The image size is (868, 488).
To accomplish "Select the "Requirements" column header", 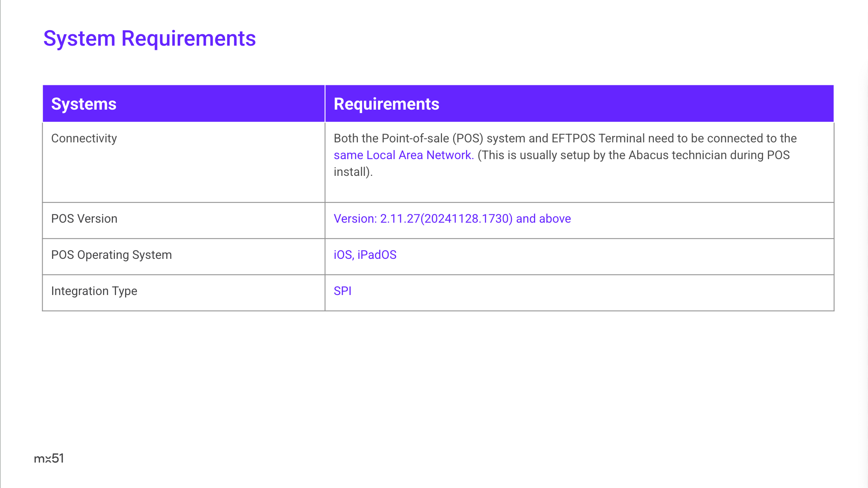I will 386,104.
